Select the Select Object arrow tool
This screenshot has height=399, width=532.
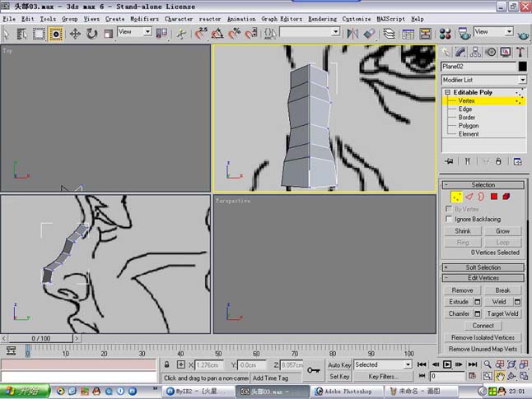(7, 34)
